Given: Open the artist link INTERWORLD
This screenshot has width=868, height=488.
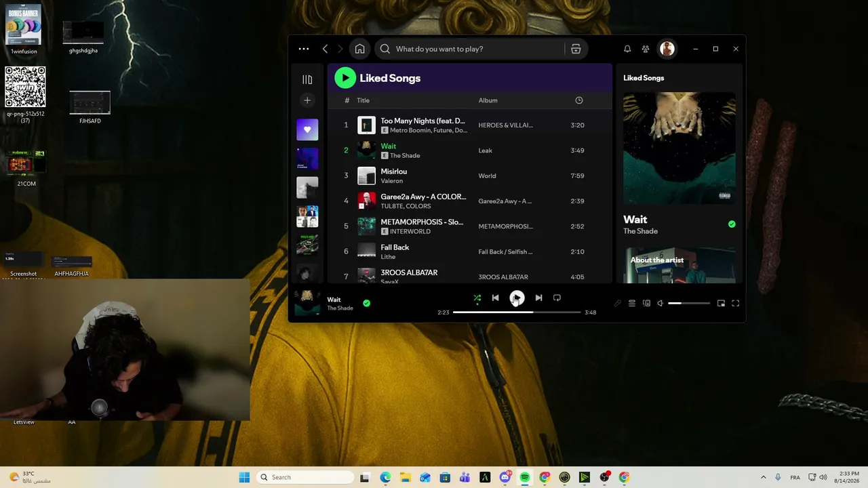Looking at the screenshot, I should point(410,232).
